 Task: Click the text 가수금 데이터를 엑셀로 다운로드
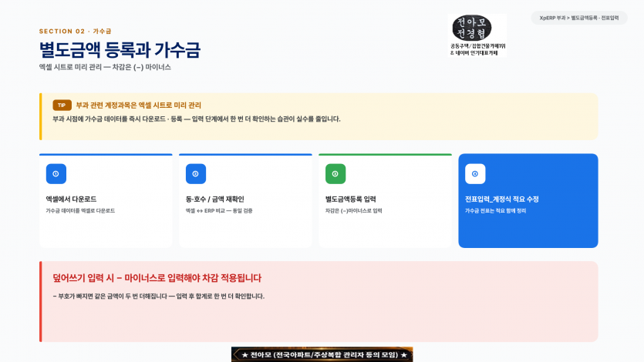[x=80, y=211]
